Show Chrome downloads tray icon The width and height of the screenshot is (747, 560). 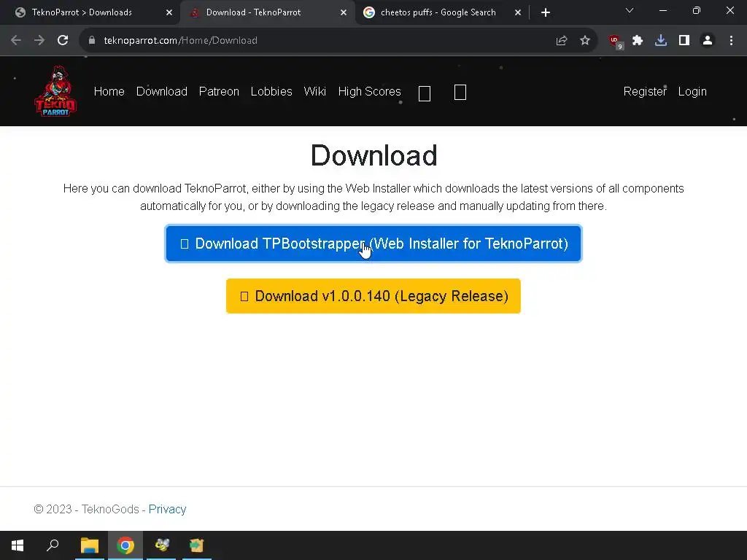click(x=661, y=41)
